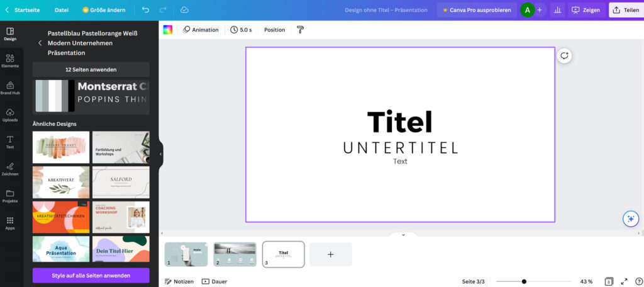Click the magic assistant sparkle button
644x287 pixels.
630,218
